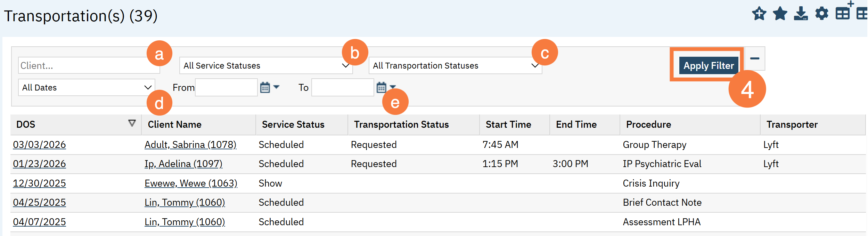Open Lin, Tommy 04/25/2025 service link
The width and height of the screenshot is (868, 236).
click(x=39, y=203)
